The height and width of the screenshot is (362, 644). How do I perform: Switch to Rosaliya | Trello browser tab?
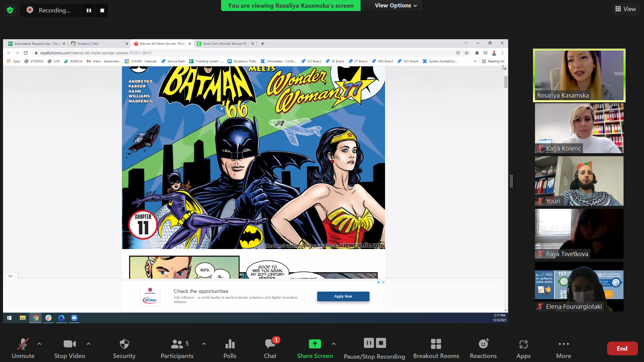tap(99, 44)
